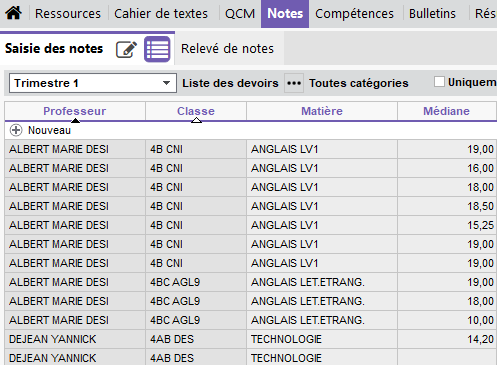This screenshot has width=497, height=365.
Task: Open the note entry pencil icon
Action: (x=126, y=49)
